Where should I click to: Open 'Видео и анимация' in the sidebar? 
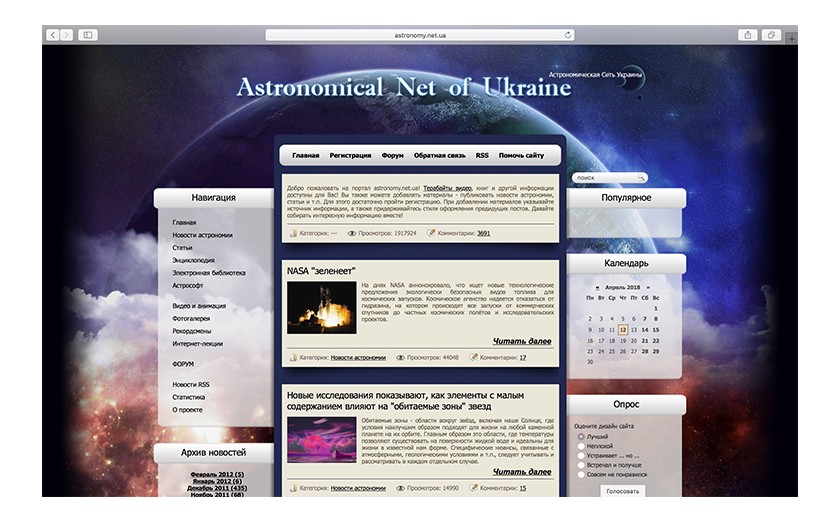[199, 306]
